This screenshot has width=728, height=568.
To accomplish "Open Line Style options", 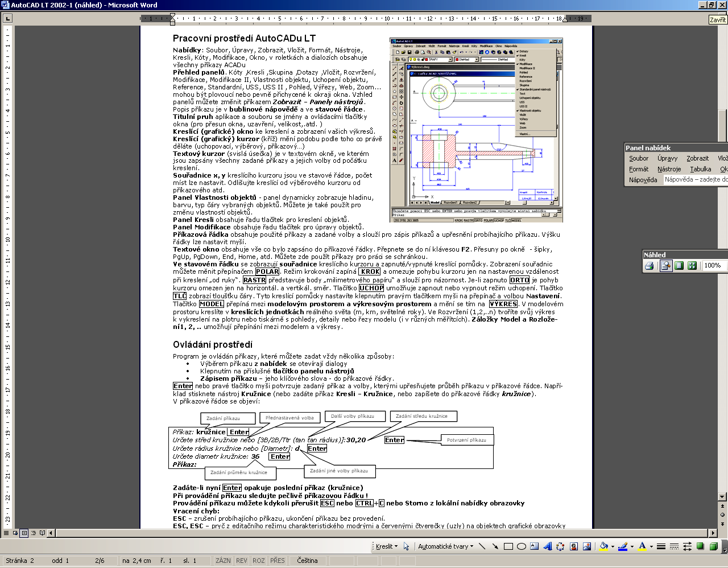I will [661, 546].
